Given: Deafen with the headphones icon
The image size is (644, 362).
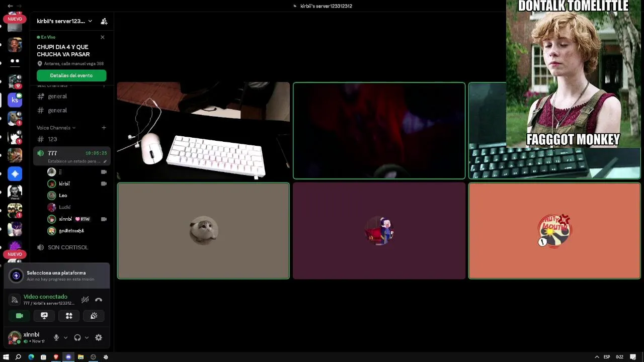Looking at the screenshot, I should pos(77,338).
